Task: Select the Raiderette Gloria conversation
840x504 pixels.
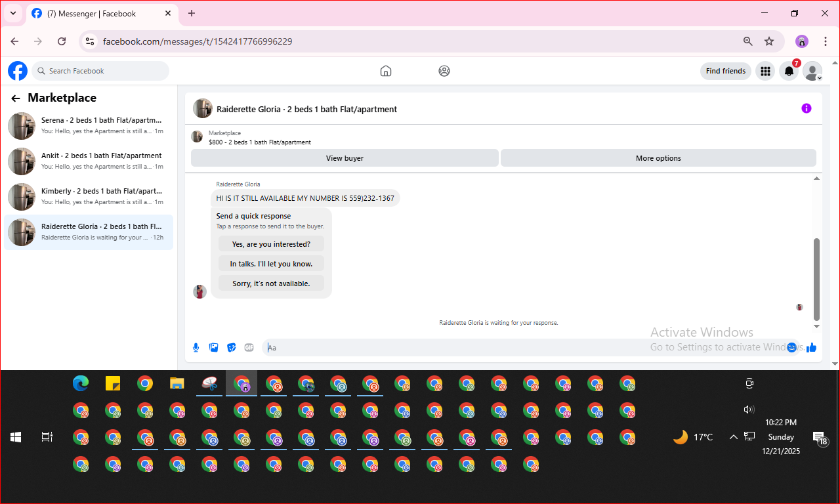Action: click(x=89, y=232)
